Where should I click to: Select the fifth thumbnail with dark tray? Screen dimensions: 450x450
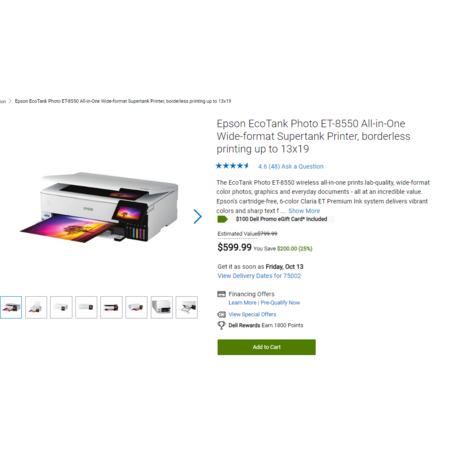tap(111, 307)
